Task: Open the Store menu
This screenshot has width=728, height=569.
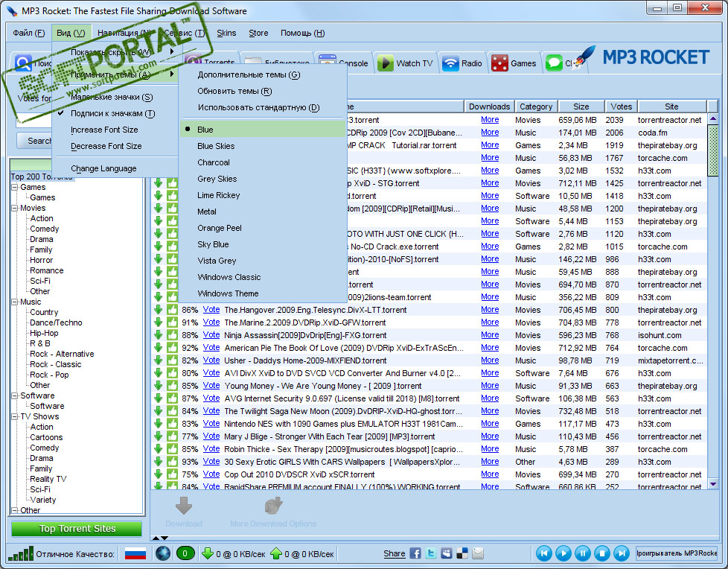Action: (258, 33)
